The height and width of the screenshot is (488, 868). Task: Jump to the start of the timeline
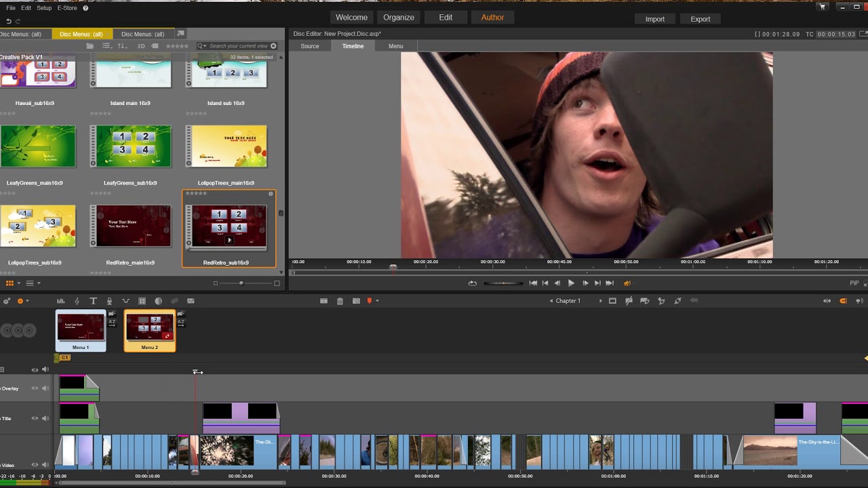[533, 283]
